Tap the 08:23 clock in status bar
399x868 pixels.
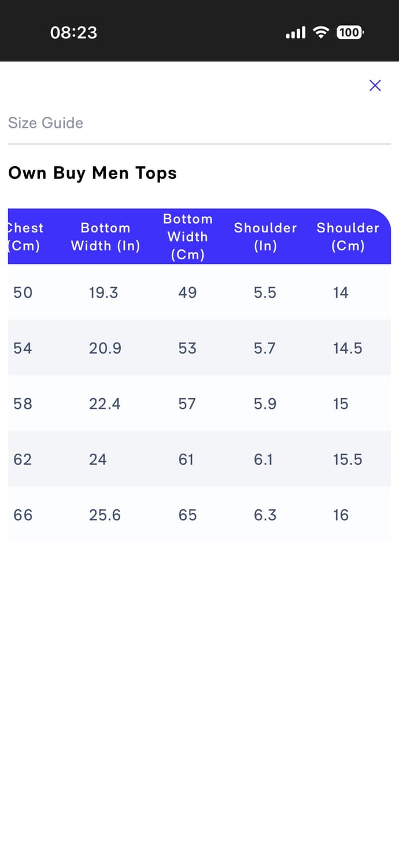[73, 32]
